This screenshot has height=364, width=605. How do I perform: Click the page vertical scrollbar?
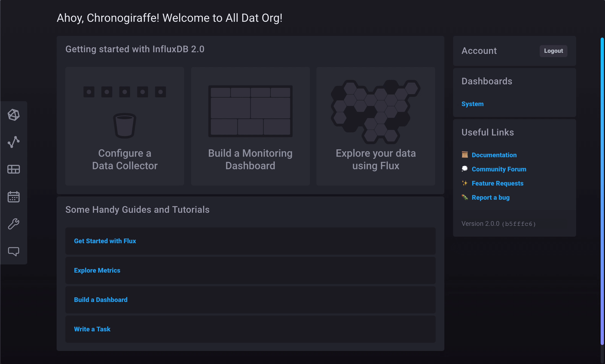click(x=602, y=192)
